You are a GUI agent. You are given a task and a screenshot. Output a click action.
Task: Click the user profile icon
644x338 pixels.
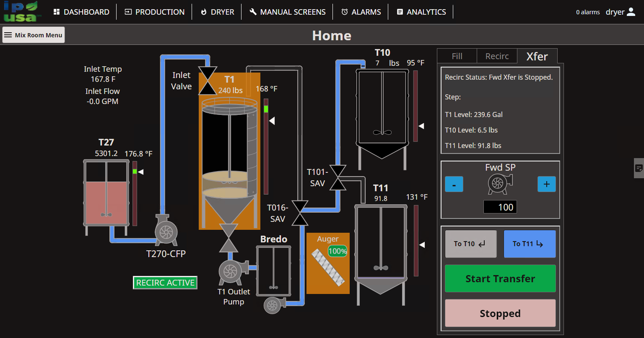[x=631, y=12]
